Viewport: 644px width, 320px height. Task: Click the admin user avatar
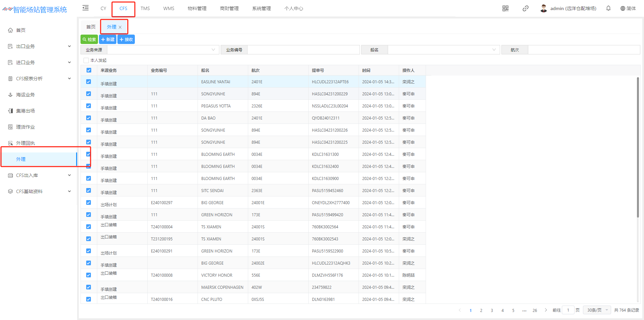point(543,8)
